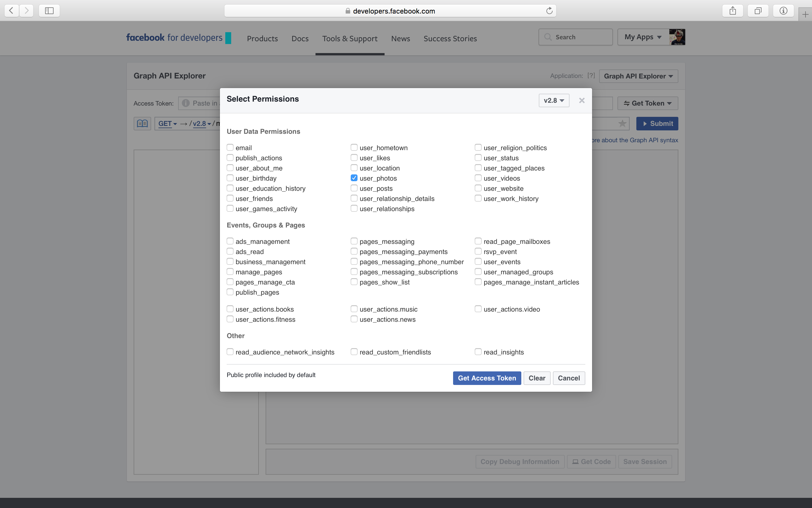Image resolution: width=812 pixels, height=508 pixels.
Task: Select pages_messaging checkbox
Action: [x=354, y=241]
